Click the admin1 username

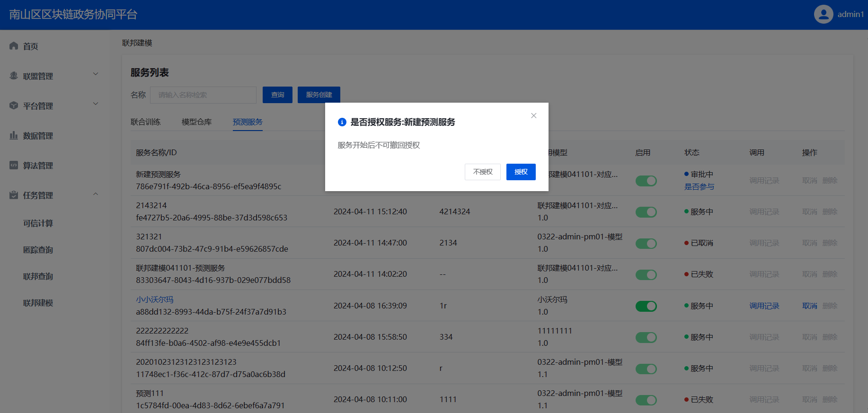tap(850, 14)
